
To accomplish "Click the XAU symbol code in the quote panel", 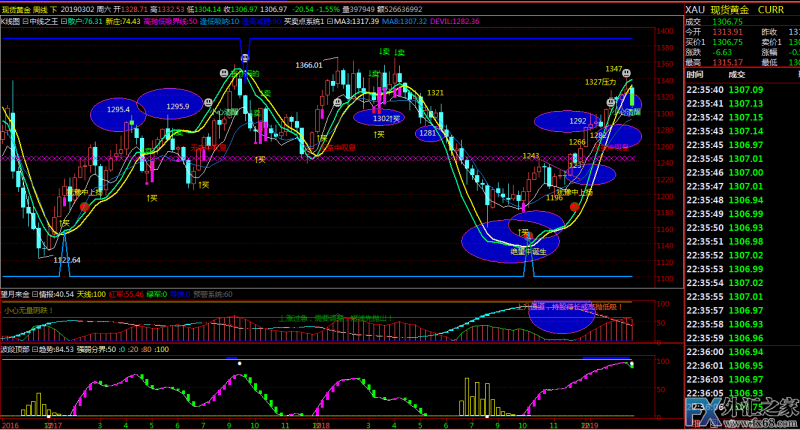I will click(696, 8).
